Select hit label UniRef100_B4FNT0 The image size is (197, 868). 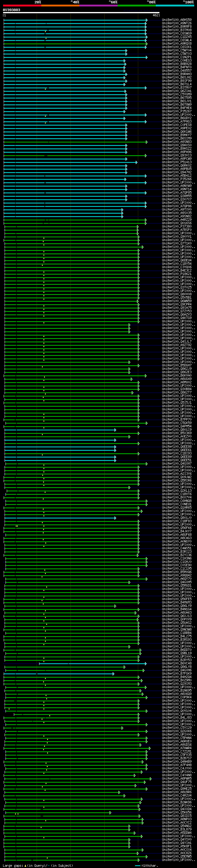pos(177,67)
